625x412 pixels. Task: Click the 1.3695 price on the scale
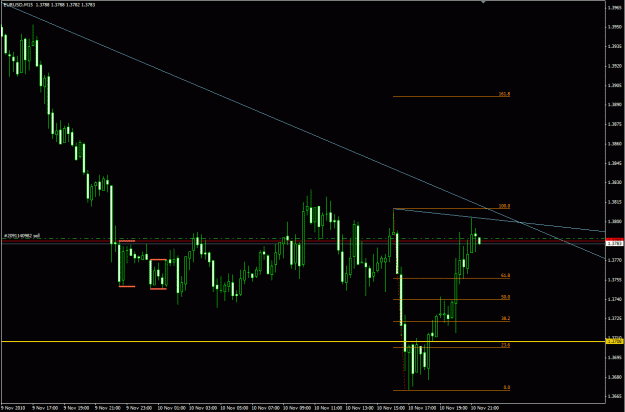[x=615, y=357]
